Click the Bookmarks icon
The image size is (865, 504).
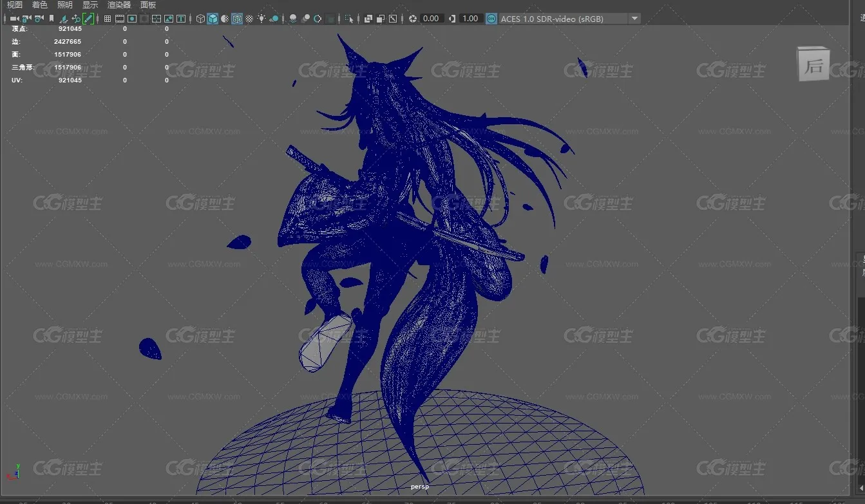click(x=52, y=19)
